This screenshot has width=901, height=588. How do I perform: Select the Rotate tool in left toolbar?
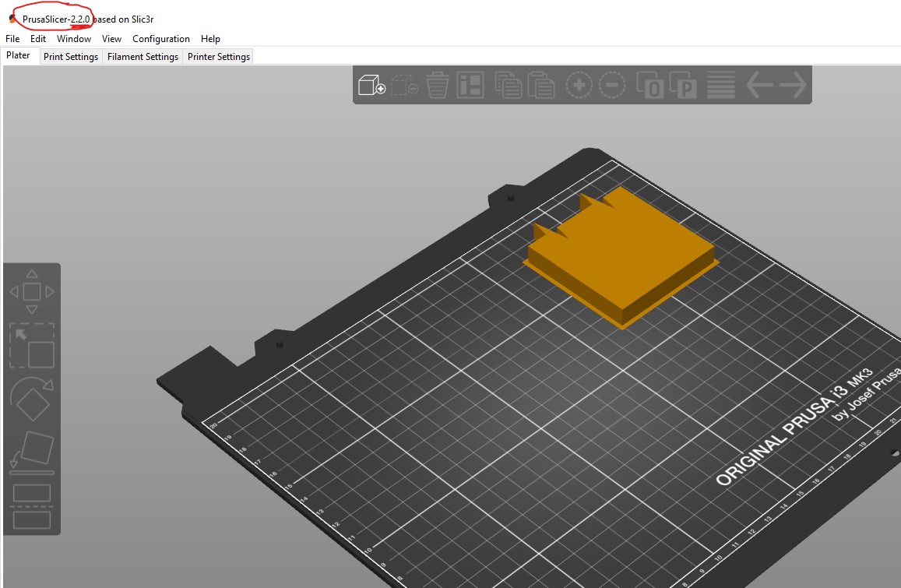(32, 399)
